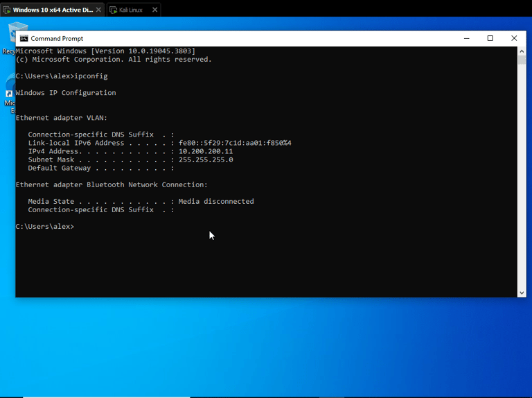Screen dimensions: 532x398
Task: Click the last C:\Users\alex> prompt
Action: pos(45,227)
